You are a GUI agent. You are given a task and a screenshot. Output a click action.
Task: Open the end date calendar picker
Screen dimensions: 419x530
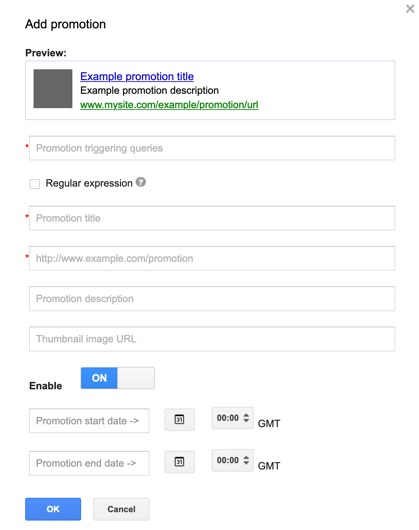[x=179, y=462]
